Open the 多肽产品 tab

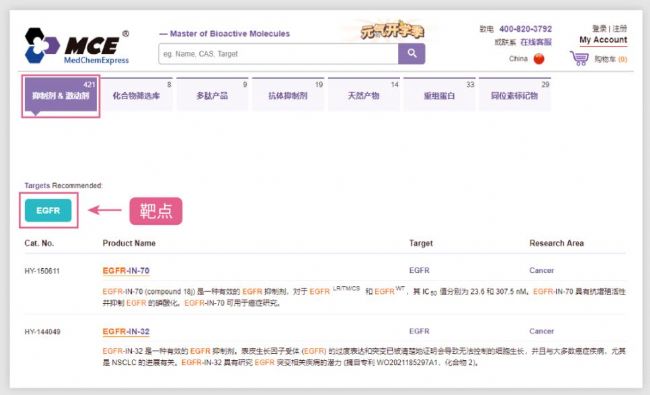click(212, 95)
